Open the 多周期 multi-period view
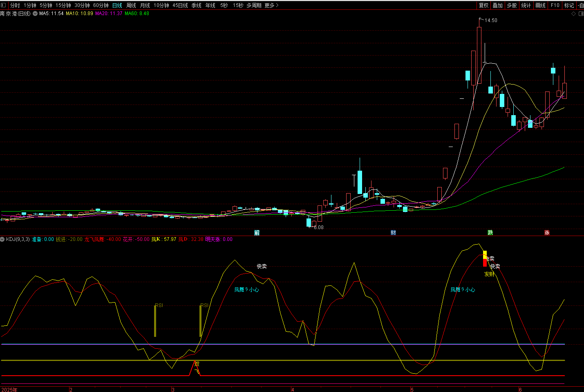The height and width of the screenshot is (392, 584). pyautogui.click(x=254, y=5)
